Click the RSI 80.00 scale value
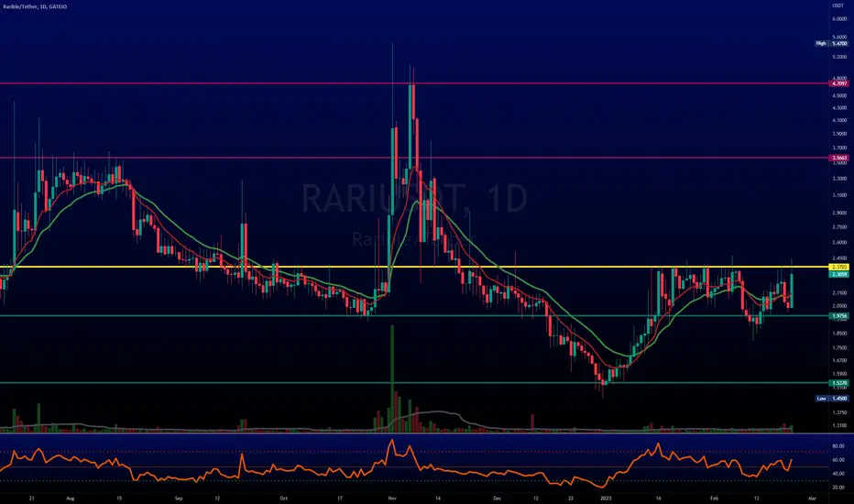The width and height of the screenshot is (854, 504). [x=838, y=445]
